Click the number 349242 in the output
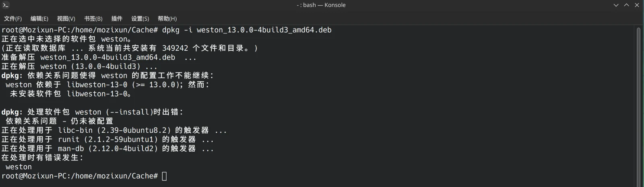 (x=175, y=48)
